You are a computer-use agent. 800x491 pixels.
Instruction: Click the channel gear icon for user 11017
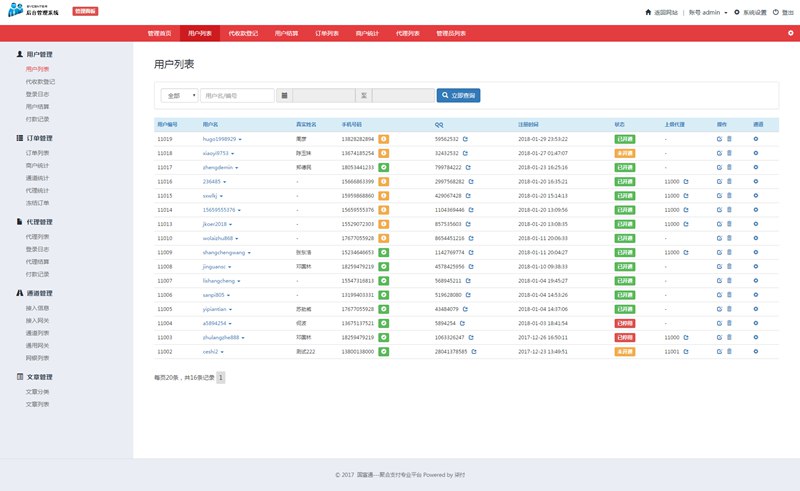(756, 167)
